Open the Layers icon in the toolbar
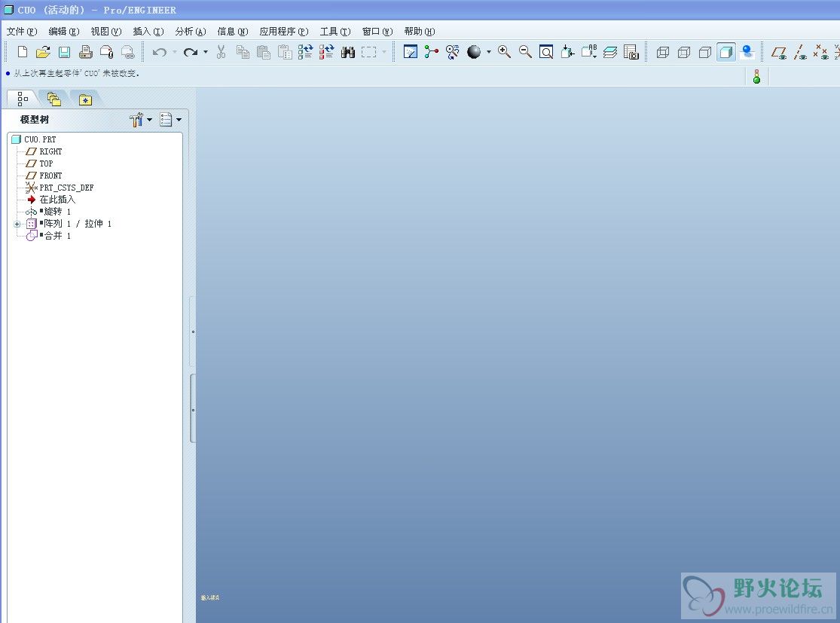This screenshot has height=623, width=840. (609, 52)
